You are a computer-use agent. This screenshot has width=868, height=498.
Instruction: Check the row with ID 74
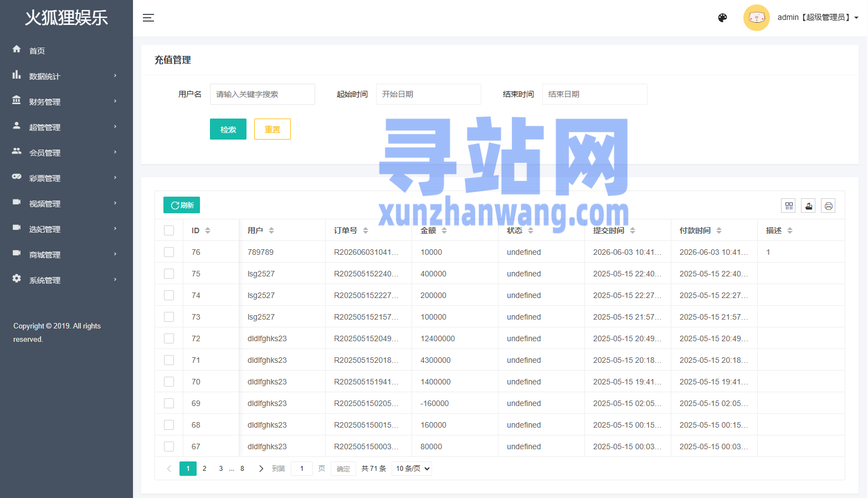click(169, 295)
